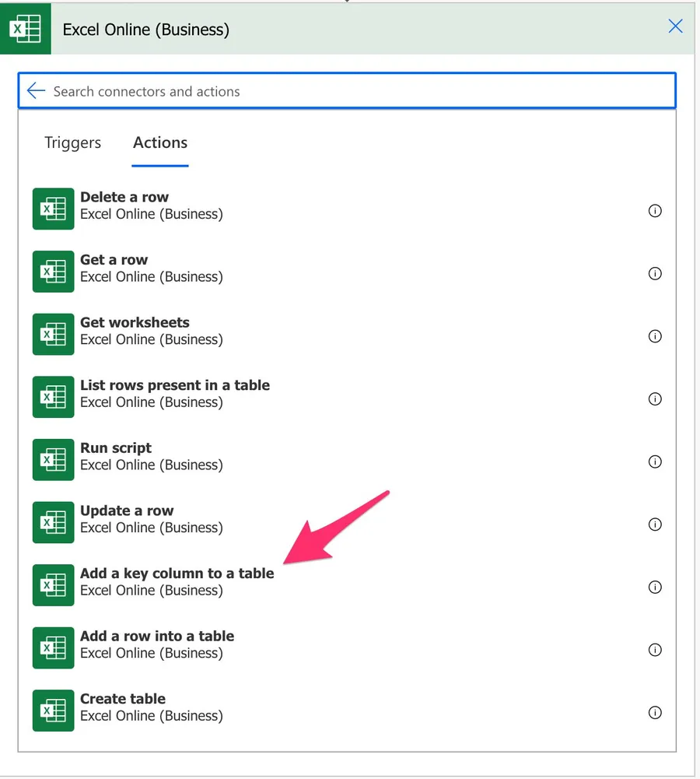
Task: Switch to the Triggers tab
Action: (x=72, y=142)
